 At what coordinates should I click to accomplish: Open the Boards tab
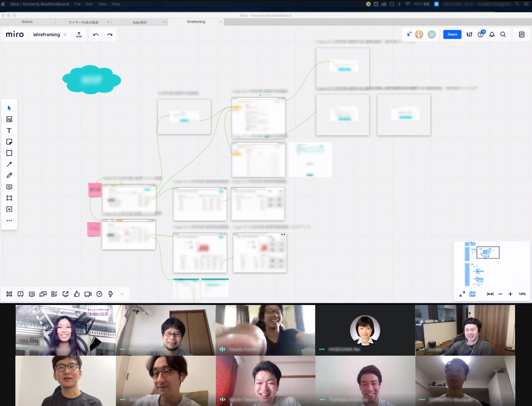pos(27,22)
